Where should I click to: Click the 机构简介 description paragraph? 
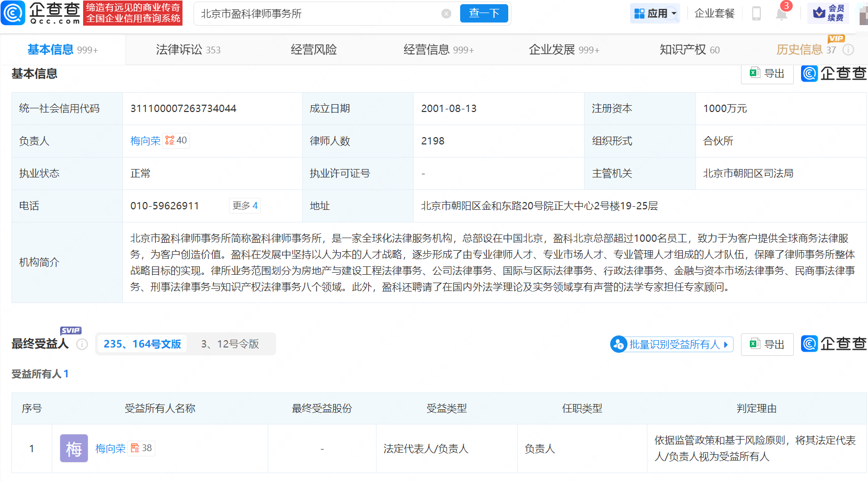tap(493, 262)
